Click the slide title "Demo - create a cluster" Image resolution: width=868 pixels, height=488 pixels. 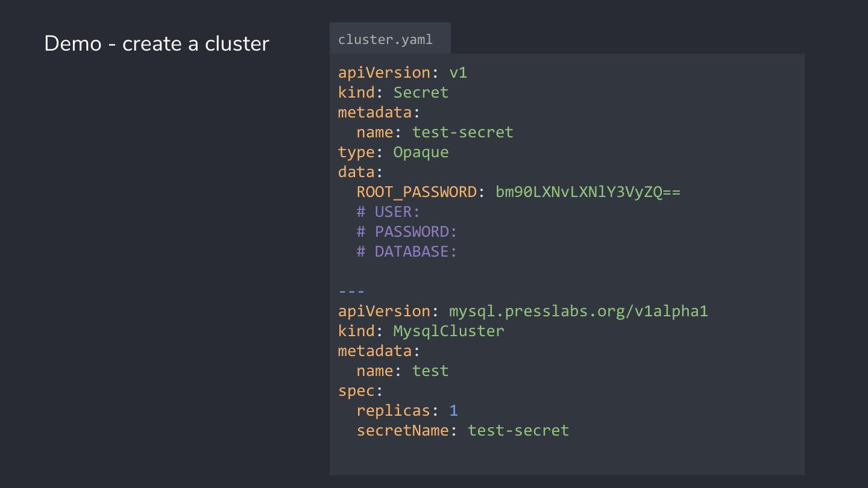click(157, 44)
